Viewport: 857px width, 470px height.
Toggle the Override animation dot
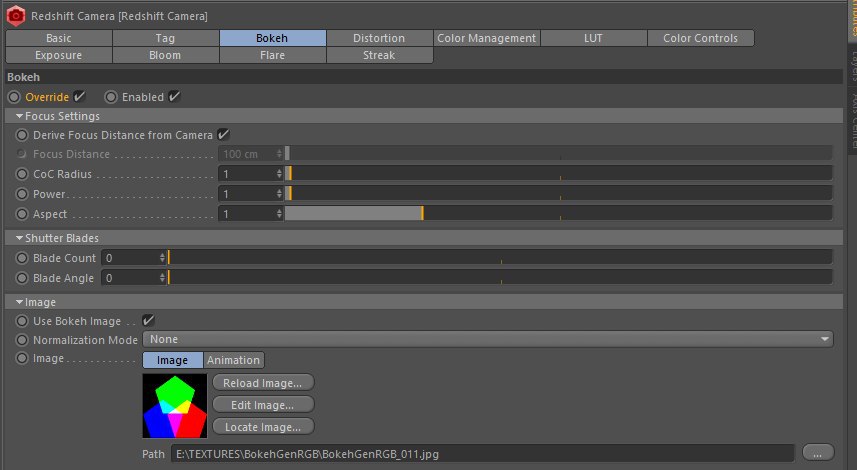click(14, 97)
